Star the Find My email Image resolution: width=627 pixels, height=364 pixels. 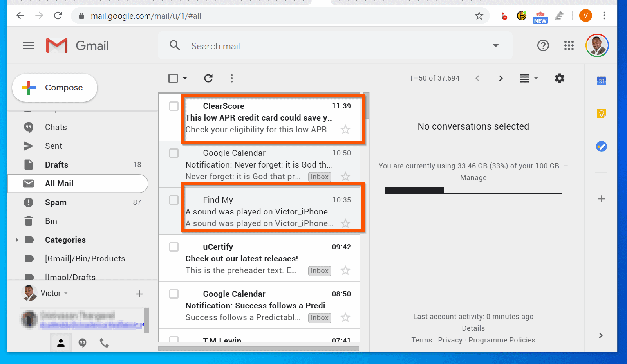(345, 223)
